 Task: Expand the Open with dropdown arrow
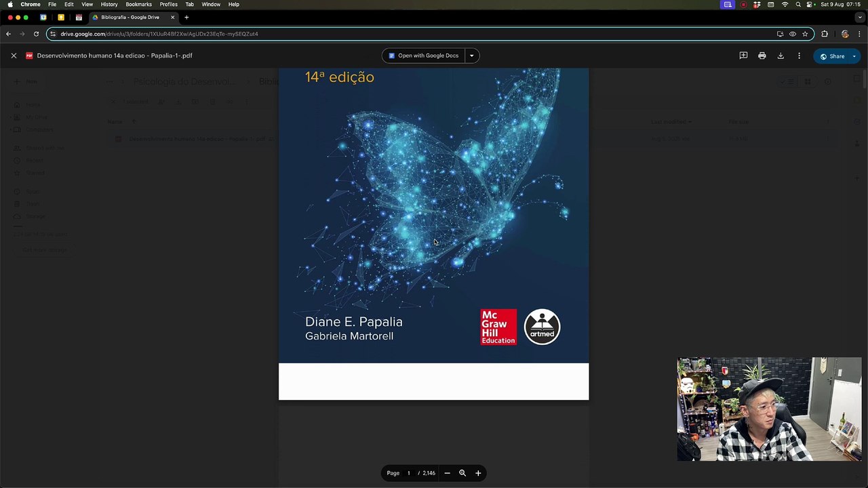[472, 56]
